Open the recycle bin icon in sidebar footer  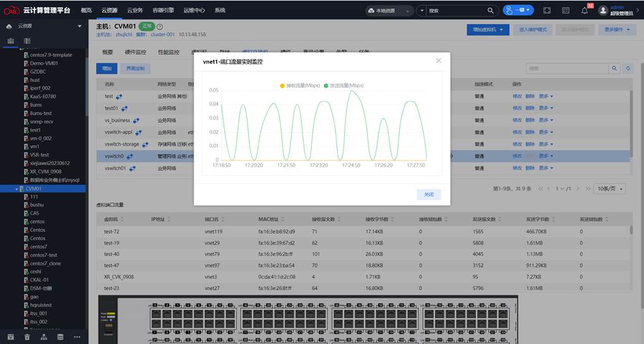(x=27, y=337)
